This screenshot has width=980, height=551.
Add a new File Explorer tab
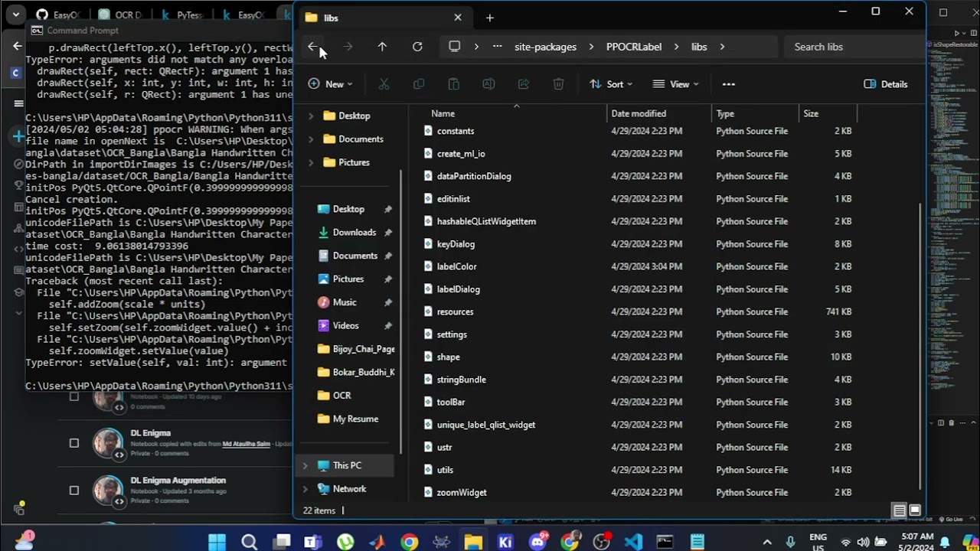[x=490, y=18]
